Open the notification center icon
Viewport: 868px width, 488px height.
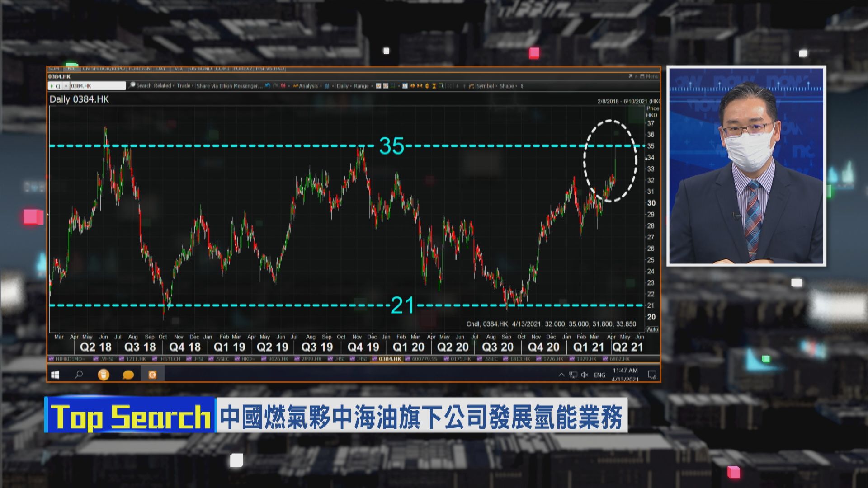pyautogui.click(x=652, y=375)
